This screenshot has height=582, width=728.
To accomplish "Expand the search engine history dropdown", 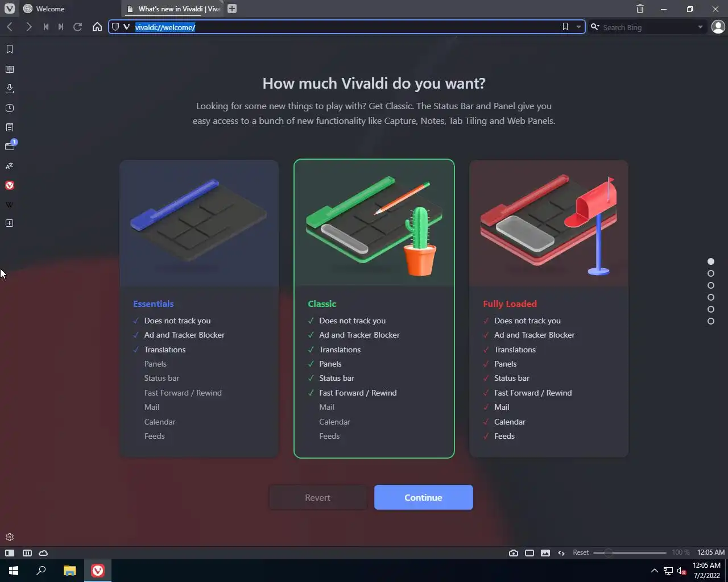I will point(700,27).
